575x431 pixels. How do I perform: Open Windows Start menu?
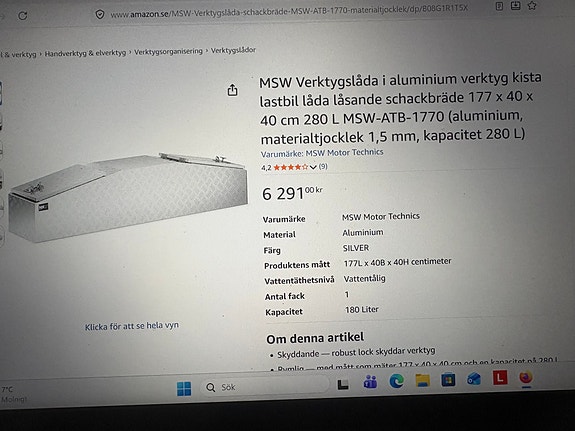point(184,388)
